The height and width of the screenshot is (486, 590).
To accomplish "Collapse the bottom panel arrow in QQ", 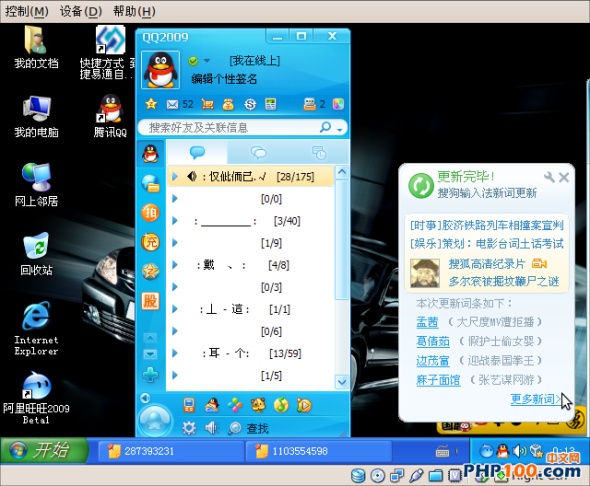I will click(x=145, y=398).
